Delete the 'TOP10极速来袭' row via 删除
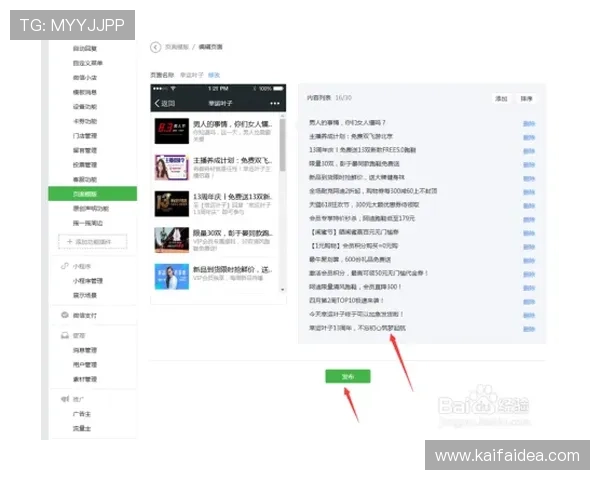The image size is (600, 480). click(x=529, y=302)
